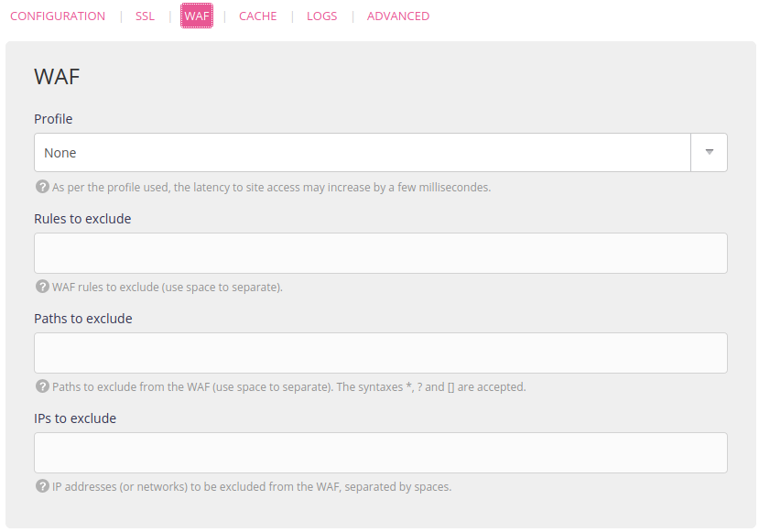Viewport: 759px width, 532px height.
Task: Select the highlighted WAF tab
Action: pyautogui.click(x=197, y=16)
